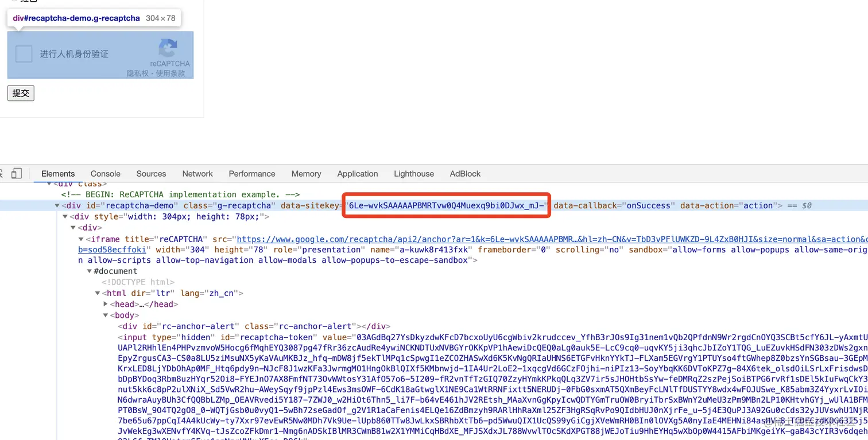Open the 隐私权 privacy link
This screenshot has height=440, width=868.
point(138,73)
